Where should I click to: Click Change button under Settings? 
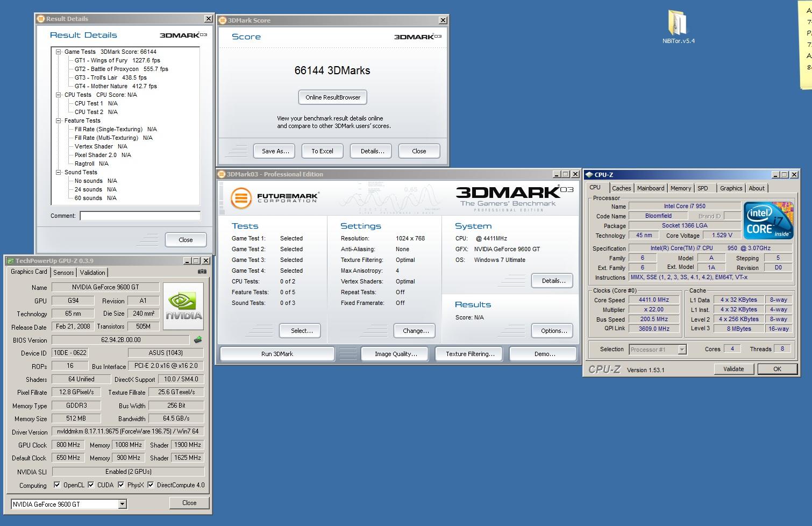[416, 331]
